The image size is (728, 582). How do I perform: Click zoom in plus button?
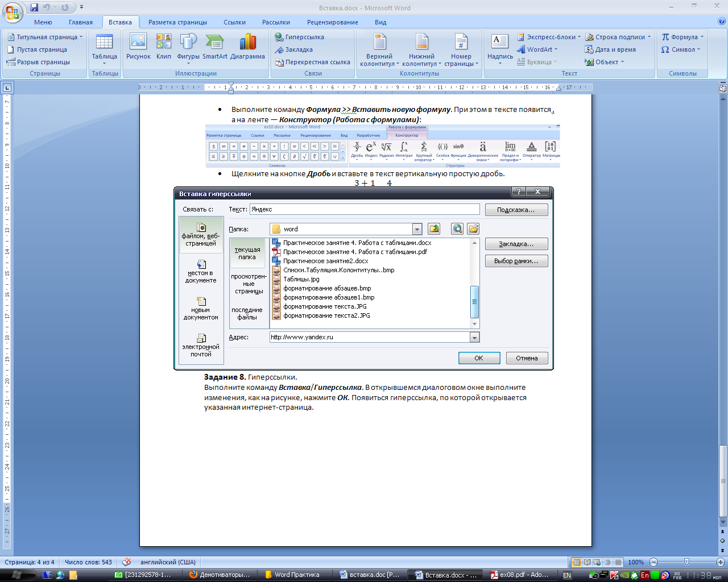tap(720, 562)
